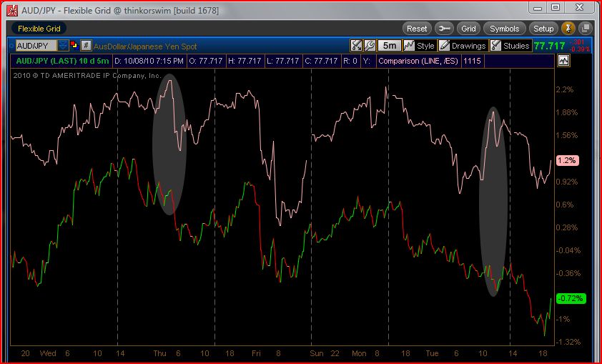Click the Grid button
This screenshot has width=602, height=364.
coord(468,29)
